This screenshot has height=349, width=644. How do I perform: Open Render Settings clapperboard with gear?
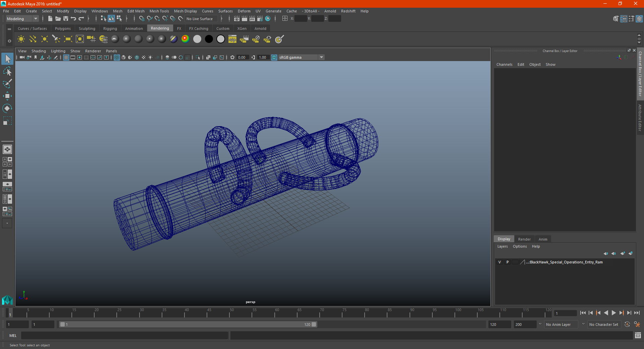[x=260, y=19]
